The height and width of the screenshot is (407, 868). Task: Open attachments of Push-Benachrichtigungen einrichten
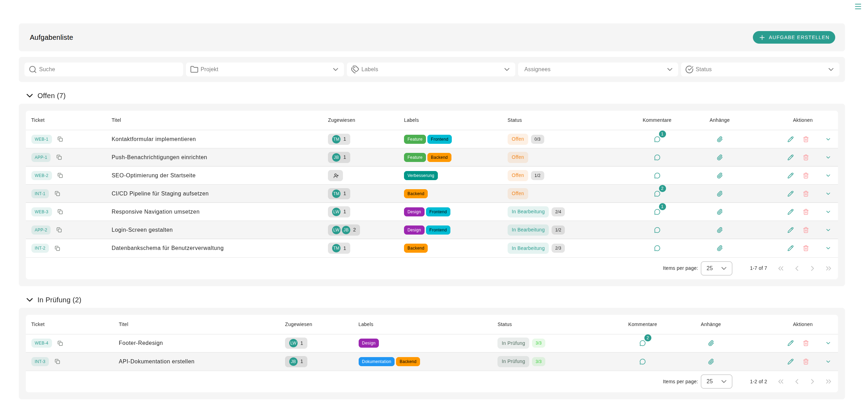720,157
